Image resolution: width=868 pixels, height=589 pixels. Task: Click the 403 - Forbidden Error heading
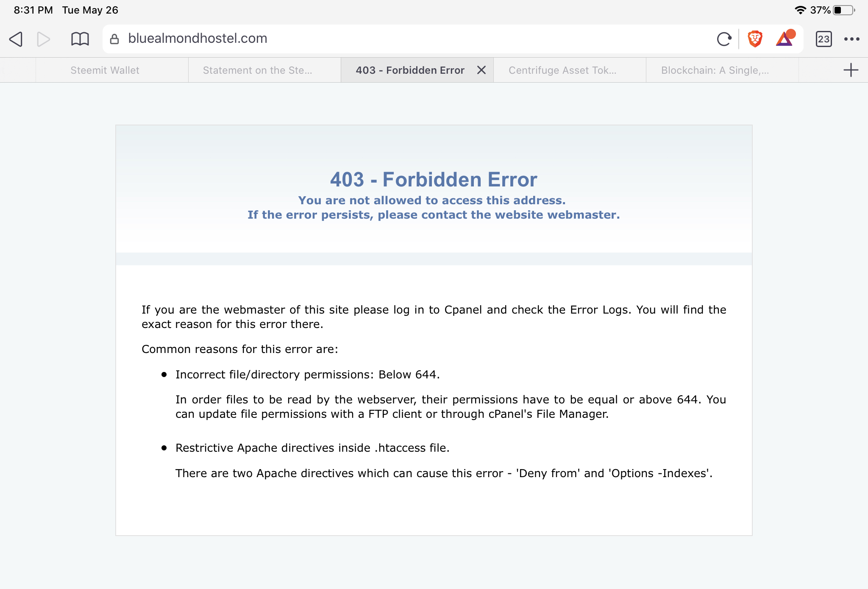tap(434, 180)
